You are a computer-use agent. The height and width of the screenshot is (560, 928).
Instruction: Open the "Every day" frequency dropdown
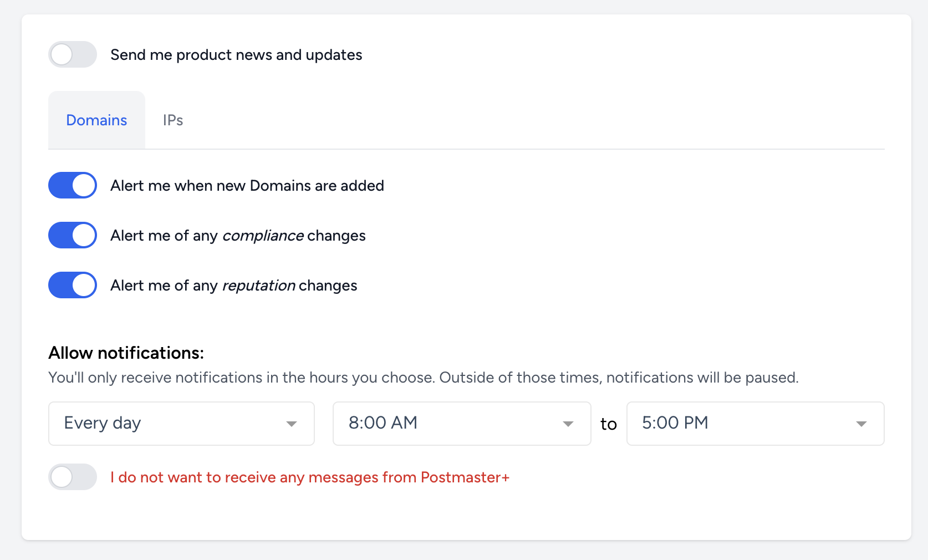pos(181,424)
